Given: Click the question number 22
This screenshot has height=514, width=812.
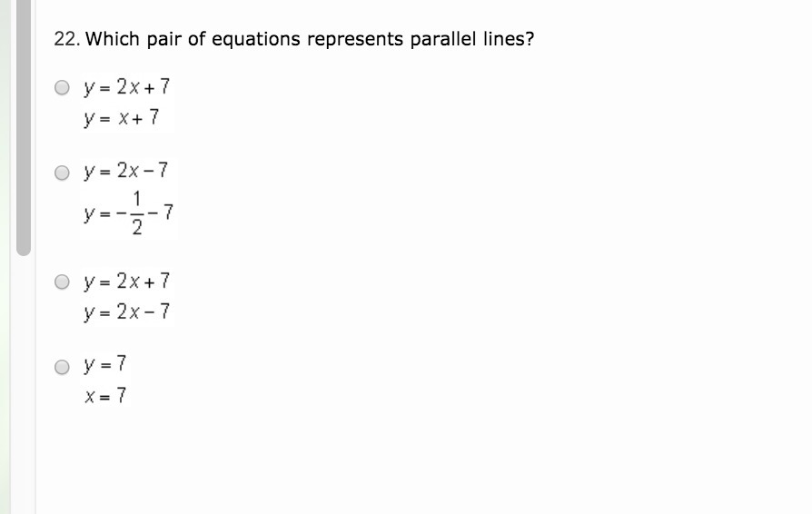Looking at the screenshot, I should coord(67,39).
